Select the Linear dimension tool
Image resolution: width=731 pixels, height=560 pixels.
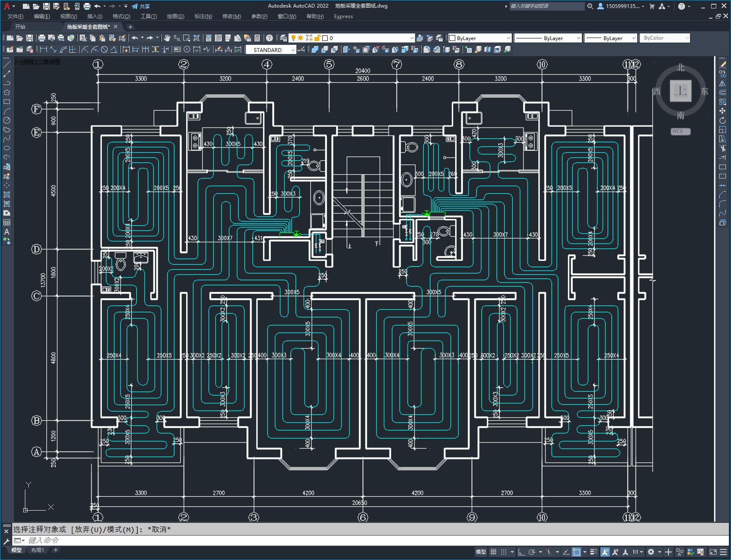point(43,50)
